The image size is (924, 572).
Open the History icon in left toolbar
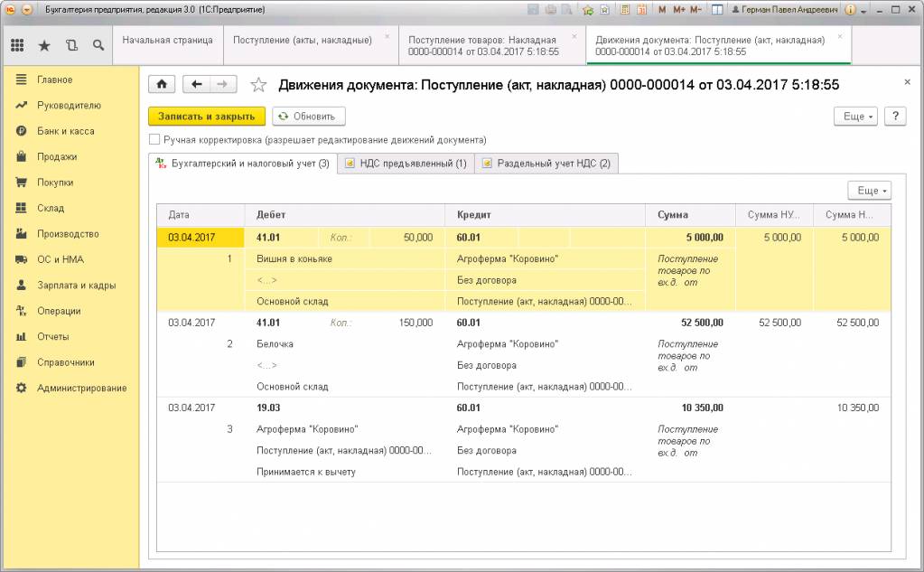71,45
